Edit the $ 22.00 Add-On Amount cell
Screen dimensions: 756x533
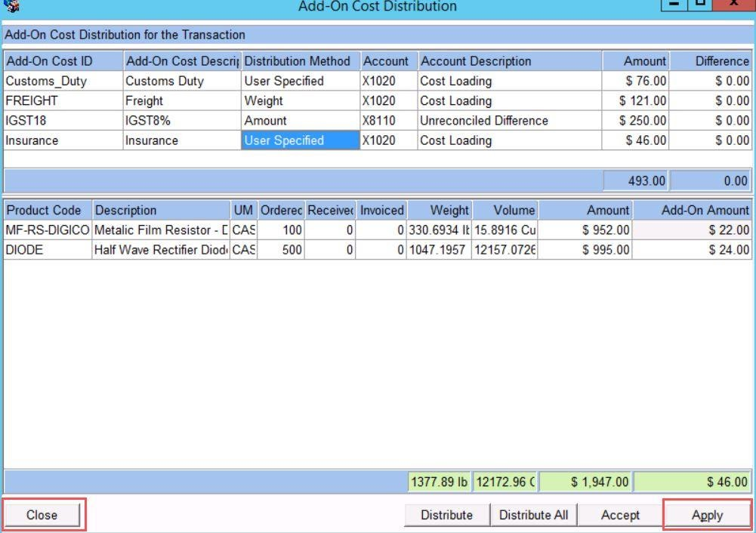point(692,230)
